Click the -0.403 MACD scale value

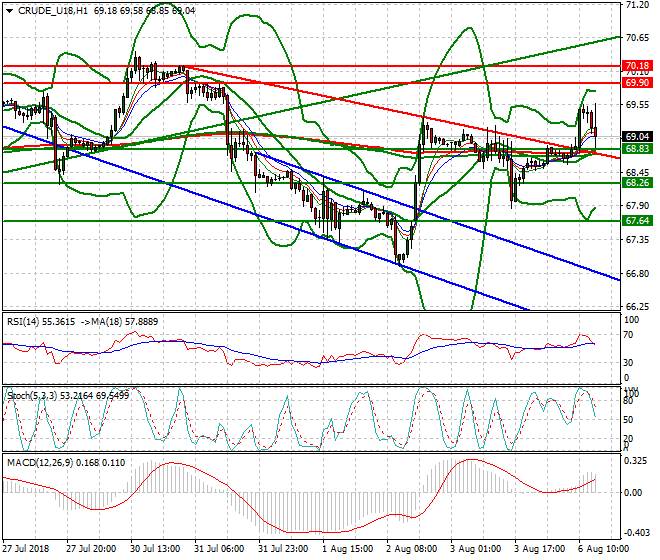[x=635, y=533]
